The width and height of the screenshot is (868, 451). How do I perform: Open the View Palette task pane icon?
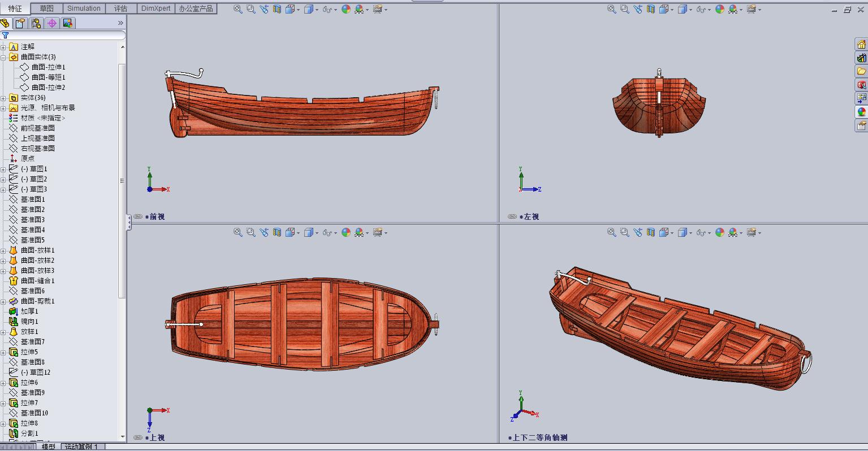861,98
